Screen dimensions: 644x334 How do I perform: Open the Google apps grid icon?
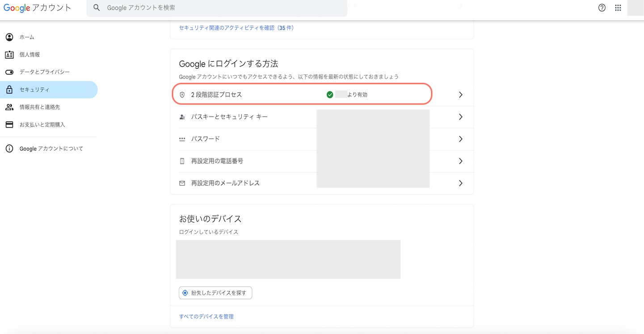click(618, 8)
